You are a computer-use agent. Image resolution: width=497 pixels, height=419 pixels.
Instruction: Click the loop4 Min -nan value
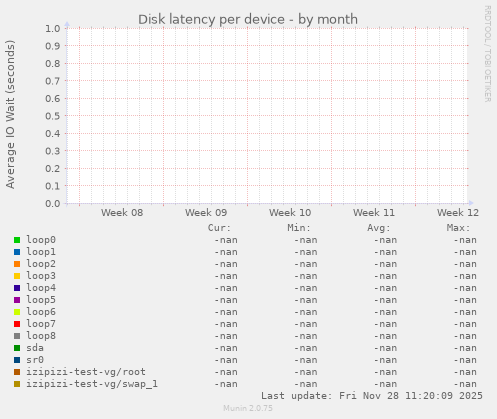pos(306,288)
